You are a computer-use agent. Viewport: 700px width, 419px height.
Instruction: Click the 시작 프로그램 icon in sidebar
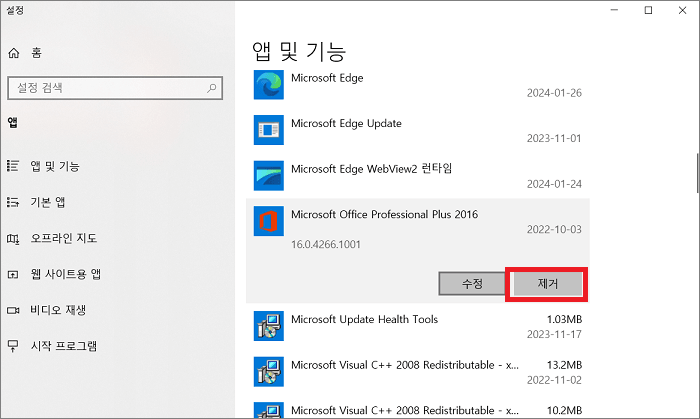[x=13, y=346]
